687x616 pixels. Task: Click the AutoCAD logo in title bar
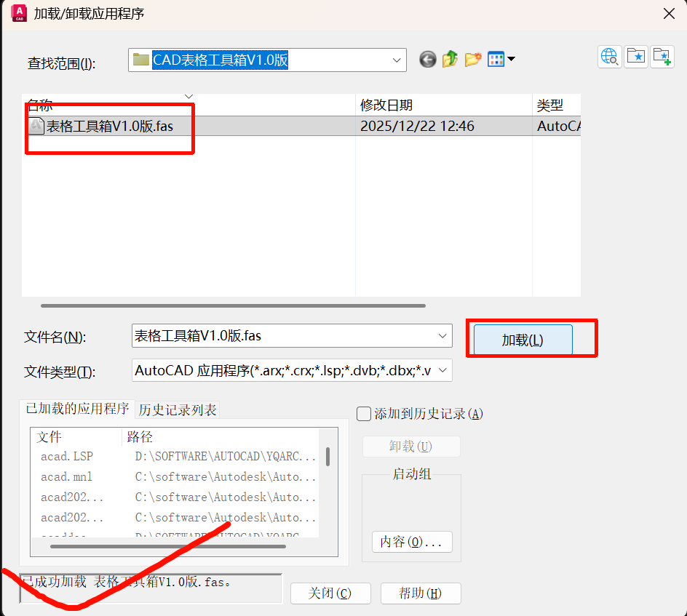pos(19,13)
